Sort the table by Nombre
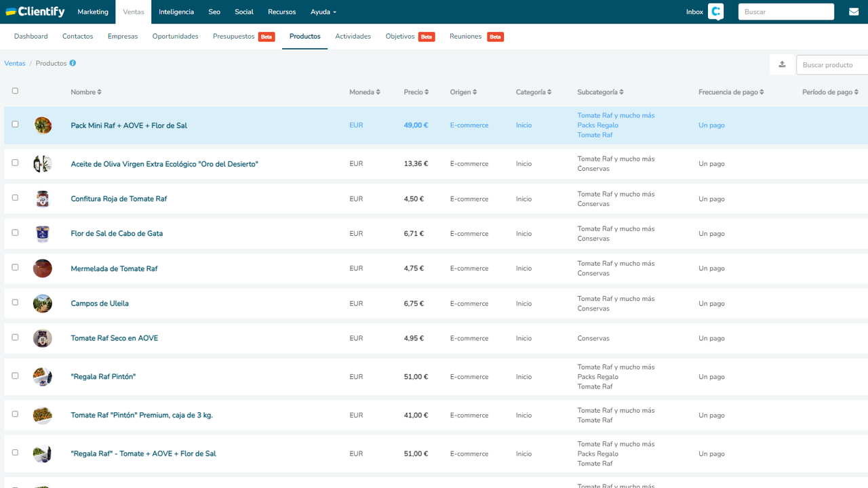868x488 pixels. coord(86,92)
